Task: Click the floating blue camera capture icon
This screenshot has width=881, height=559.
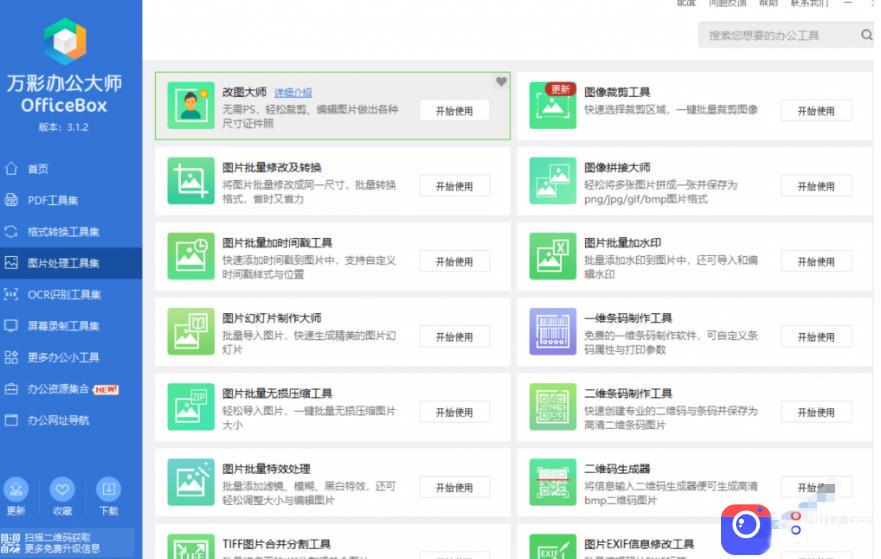Action: click(746, 529)
